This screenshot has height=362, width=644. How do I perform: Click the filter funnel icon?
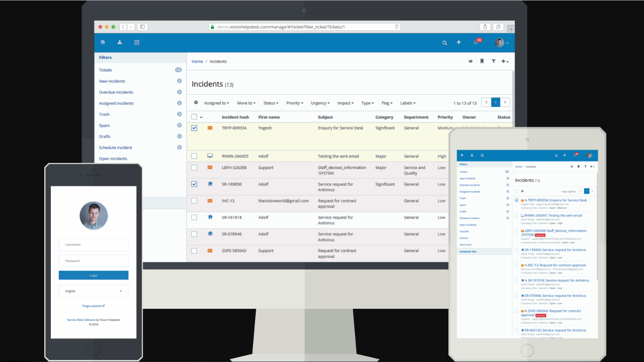493,61
